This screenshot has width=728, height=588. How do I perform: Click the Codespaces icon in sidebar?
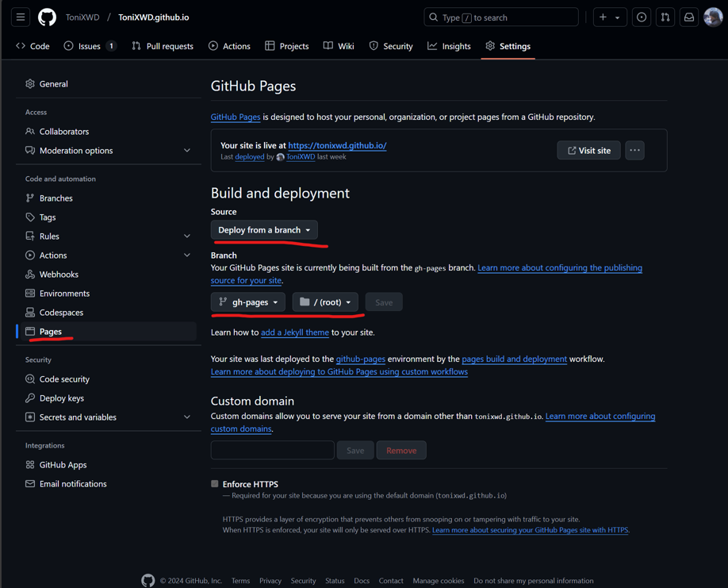[30, 312]
